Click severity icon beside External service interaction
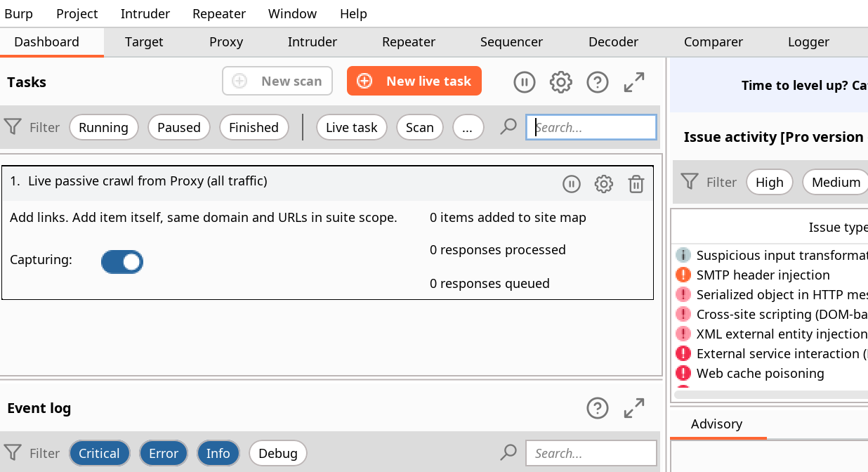 (x=683, y=353)
